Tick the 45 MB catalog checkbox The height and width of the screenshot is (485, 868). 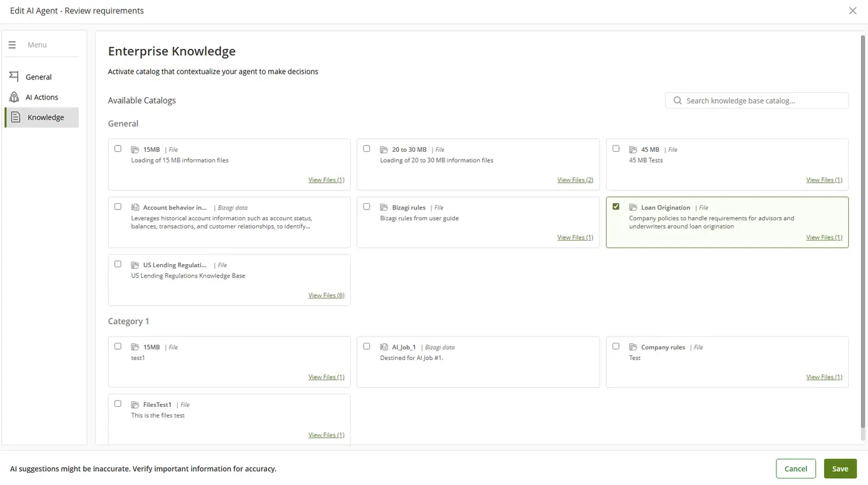[616, 149]
